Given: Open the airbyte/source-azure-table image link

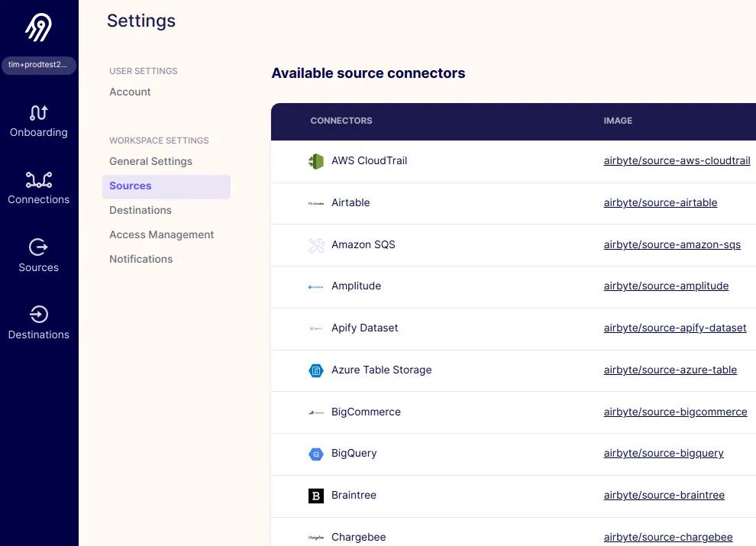Looking at the screenshot, I should (x=670, y=370).
